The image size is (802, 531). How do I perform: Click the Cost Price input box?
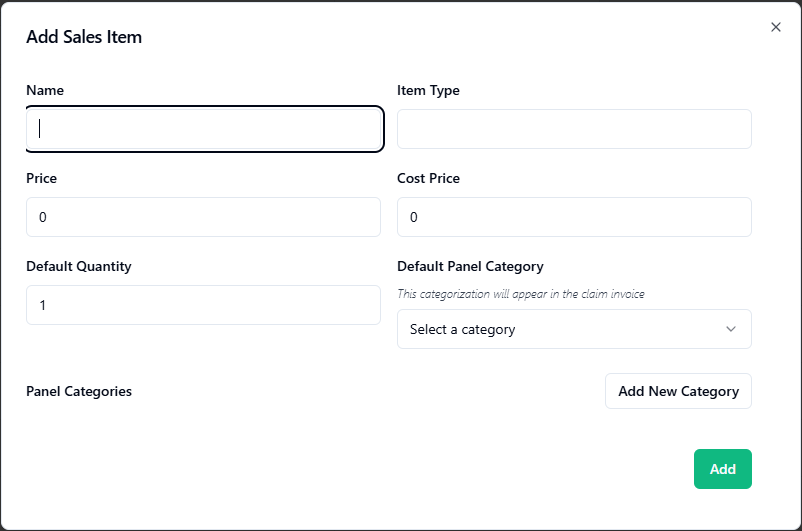click(x=574, y=217)
